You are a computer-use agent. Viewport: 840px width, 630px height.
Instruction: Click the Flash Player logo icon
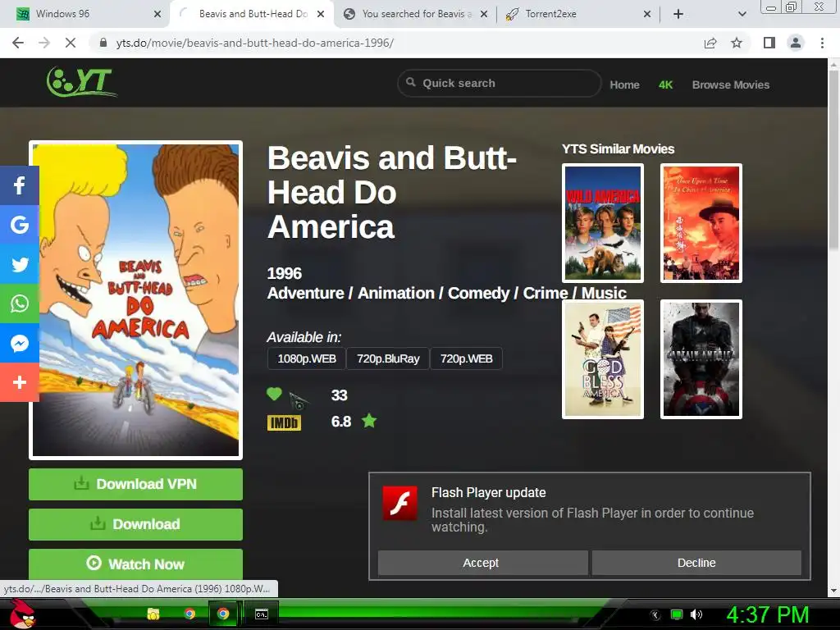[399, 504]
